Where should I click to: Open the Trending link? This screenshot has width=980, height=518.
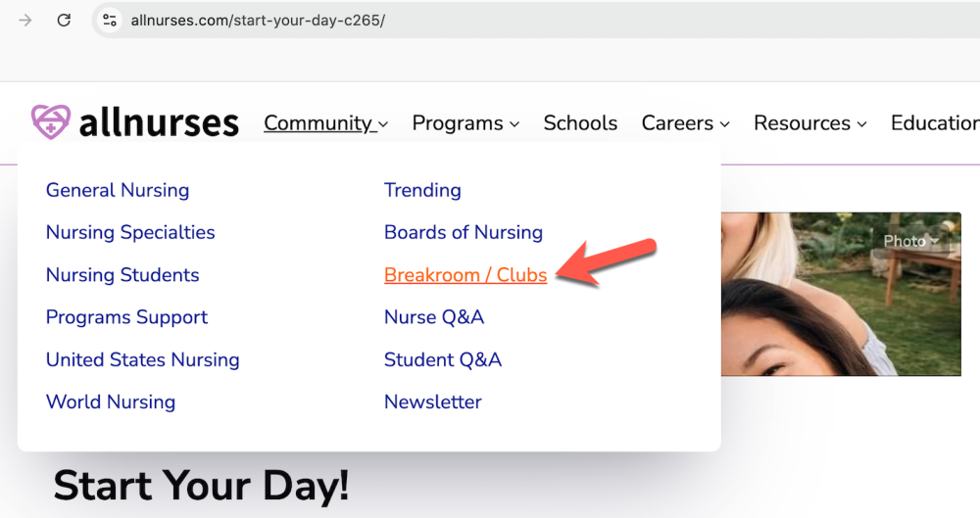[422, 190]
